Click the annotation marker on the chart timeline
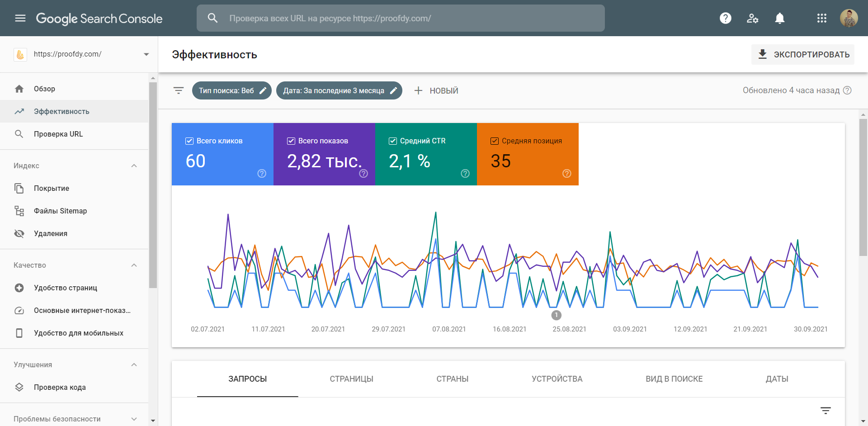This screenshot has width=868, height=426. coord(556,315)
